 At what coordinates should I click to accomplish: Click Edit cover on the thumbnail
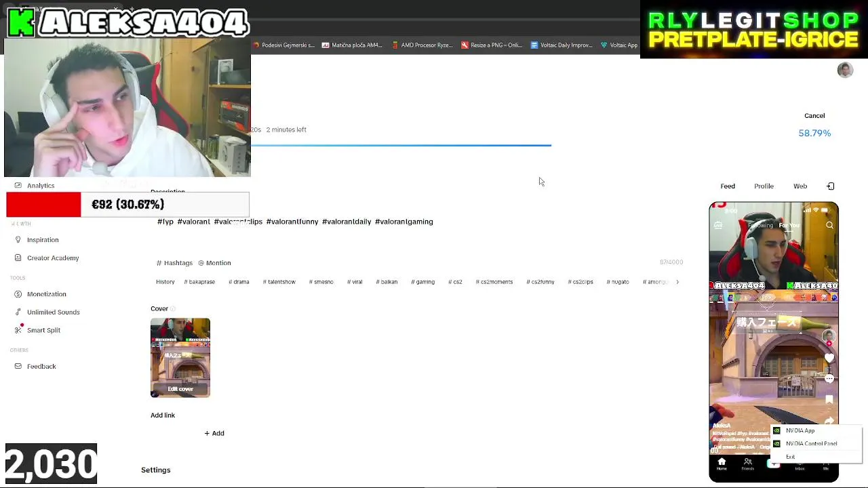[x=180, y=389]
